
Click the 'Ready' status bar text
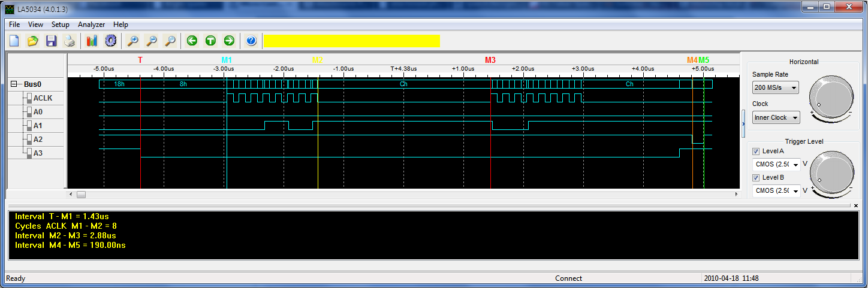click(x=16, y=278)
